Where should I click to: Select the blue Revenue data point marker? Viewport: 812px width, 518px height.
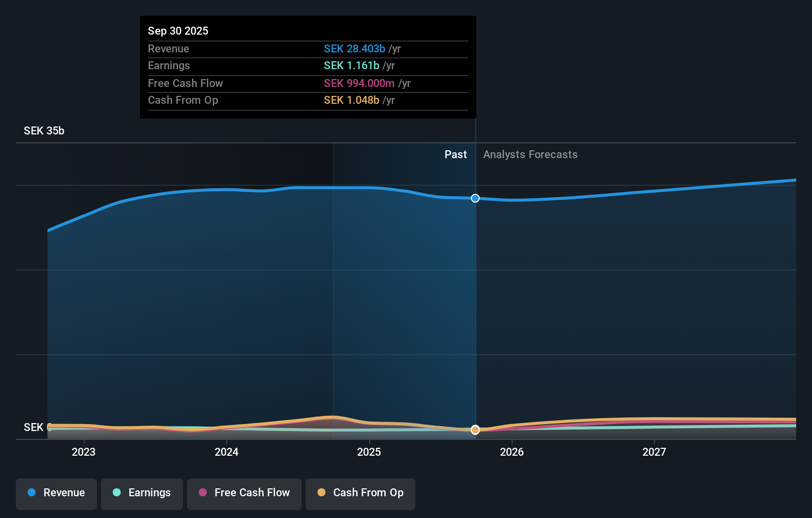pyautogui.click(x=475, y=198)
